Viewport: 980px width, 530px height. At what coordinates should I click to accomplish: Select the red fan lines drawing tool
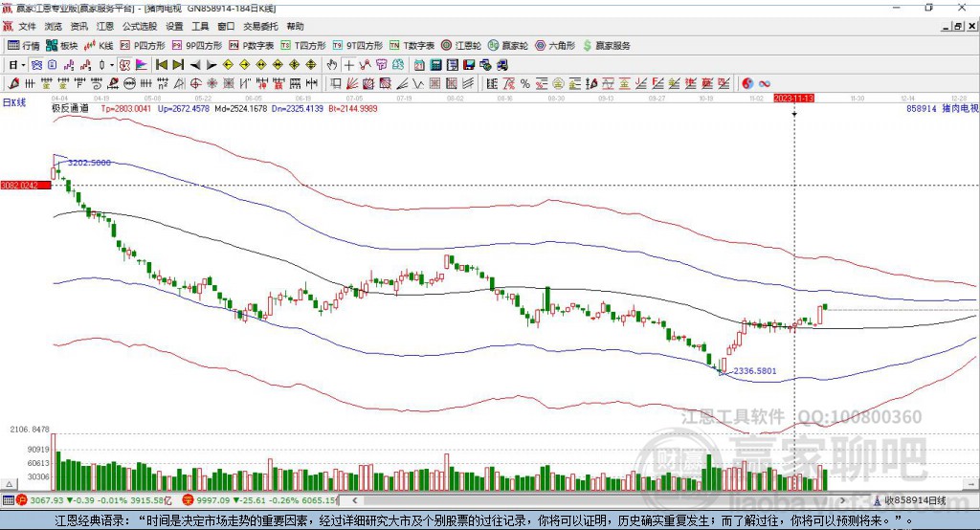(352, 83)
